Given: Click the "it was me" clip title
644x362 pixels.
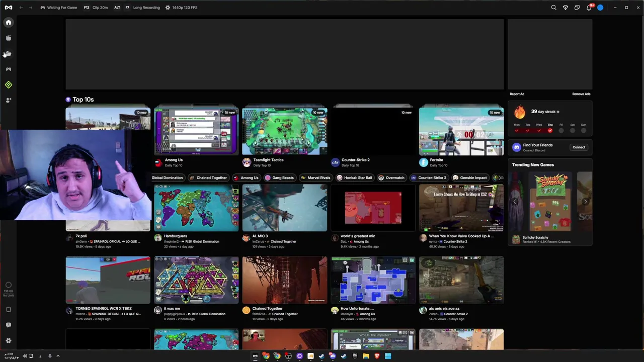Looking at the screenshot, I should [172, 309].
